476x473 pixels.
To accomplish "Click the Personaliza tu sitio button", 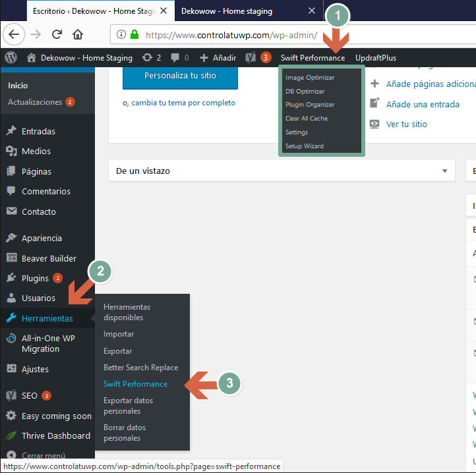I will 180,77.
